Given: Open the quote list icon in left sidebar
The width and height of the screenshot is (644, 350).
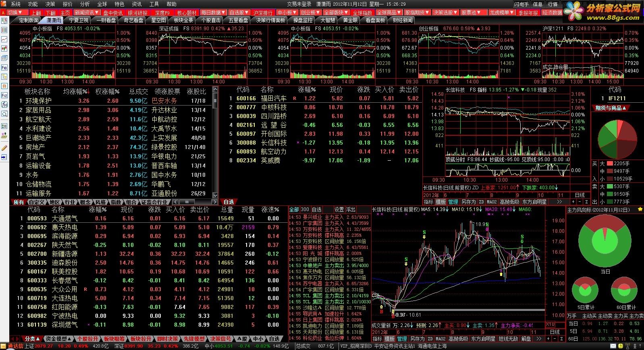Looking at the screenshot, I should pos(4,30).
